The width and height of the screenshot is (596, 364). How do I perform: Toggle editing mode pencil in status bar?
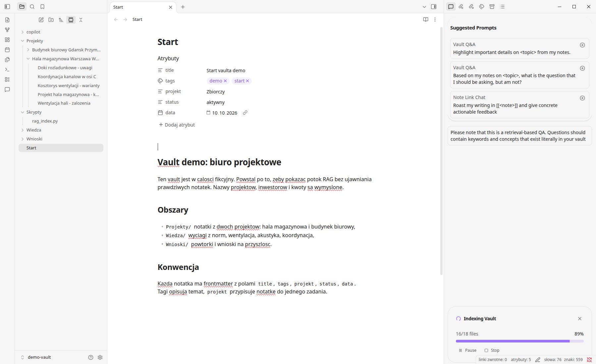point(538,360)
